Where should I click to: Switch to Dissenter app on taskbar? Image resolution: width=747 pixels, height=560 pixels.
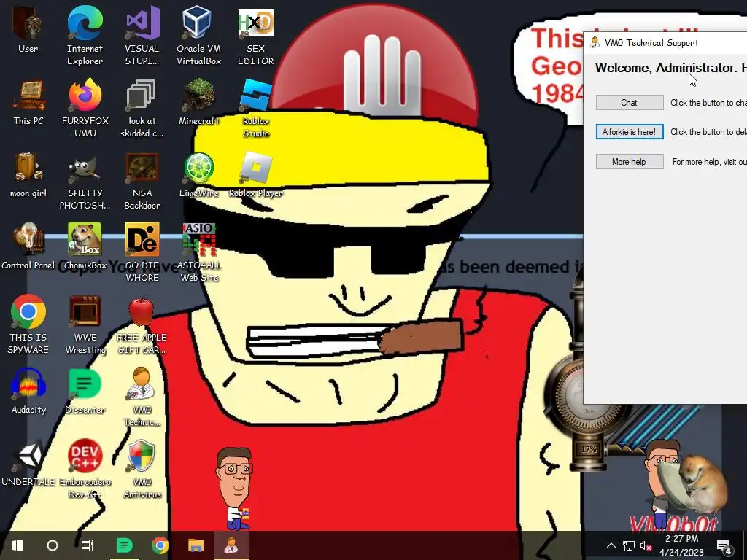coord(124,545)
